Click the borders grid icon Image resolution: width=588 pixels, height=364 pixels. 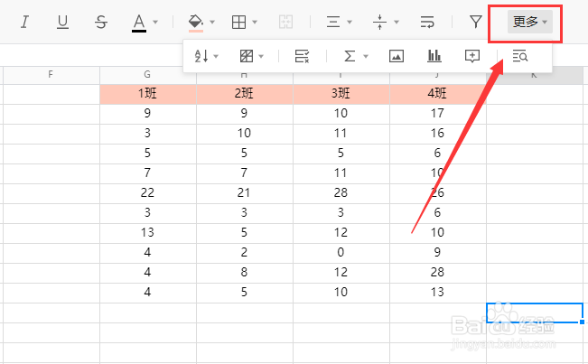[x=238, y=22]
